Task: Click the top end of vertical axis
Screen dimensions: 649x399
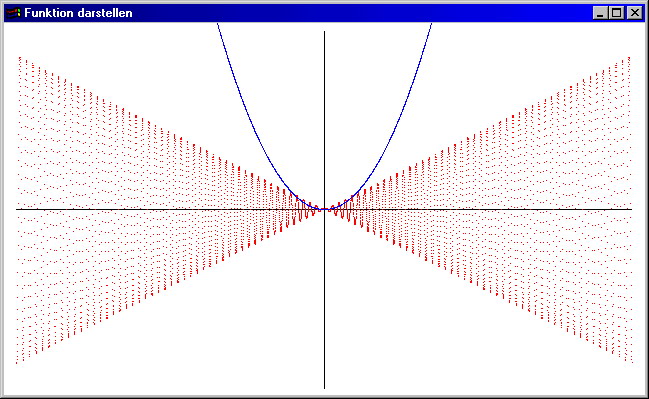Action: [x=324, y=32]
